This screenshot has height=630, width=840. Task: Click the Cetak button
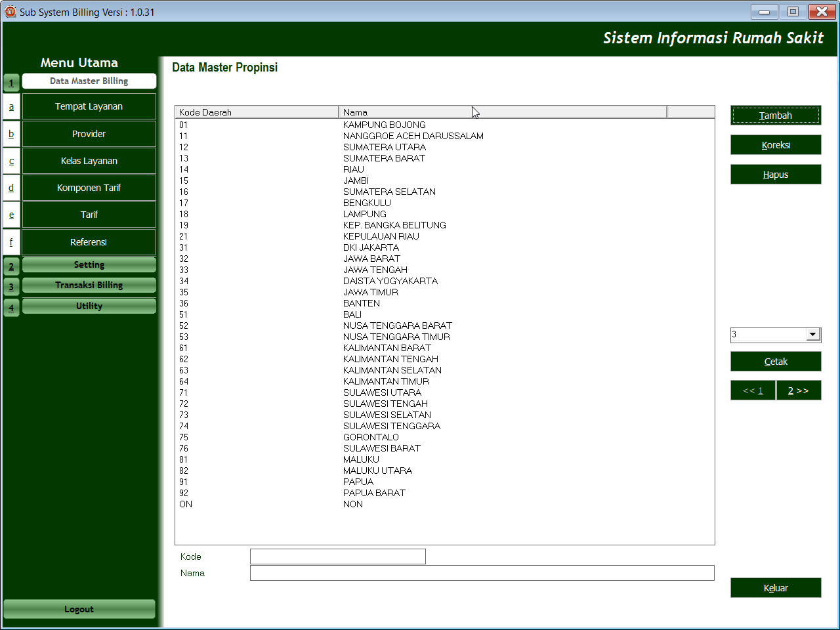pos(776,362)
